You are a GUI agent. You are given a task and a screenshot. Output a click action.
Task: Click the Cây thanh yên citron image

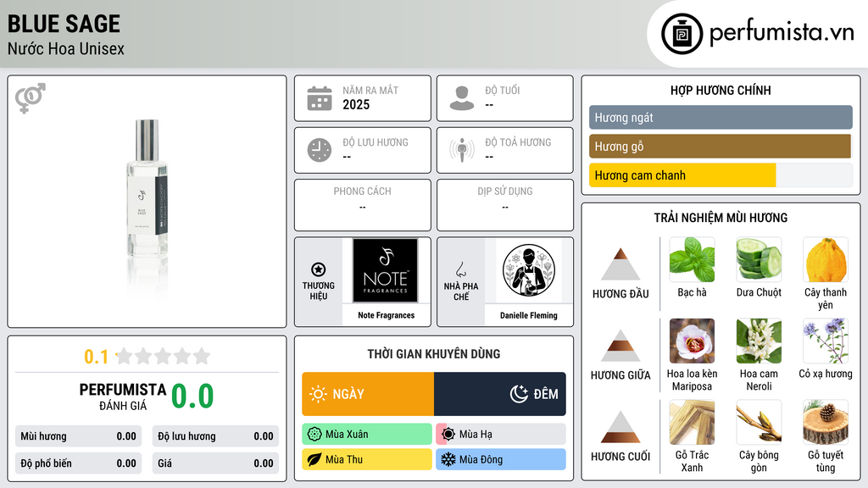826,260
